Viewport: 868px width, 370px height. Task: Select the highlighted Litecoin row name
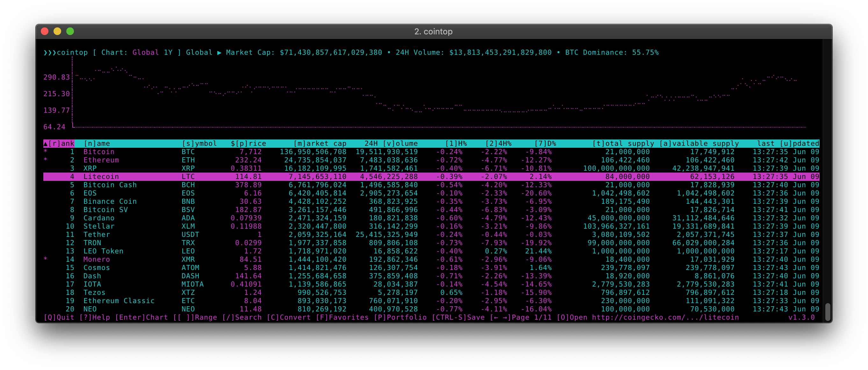coord(101,176)
